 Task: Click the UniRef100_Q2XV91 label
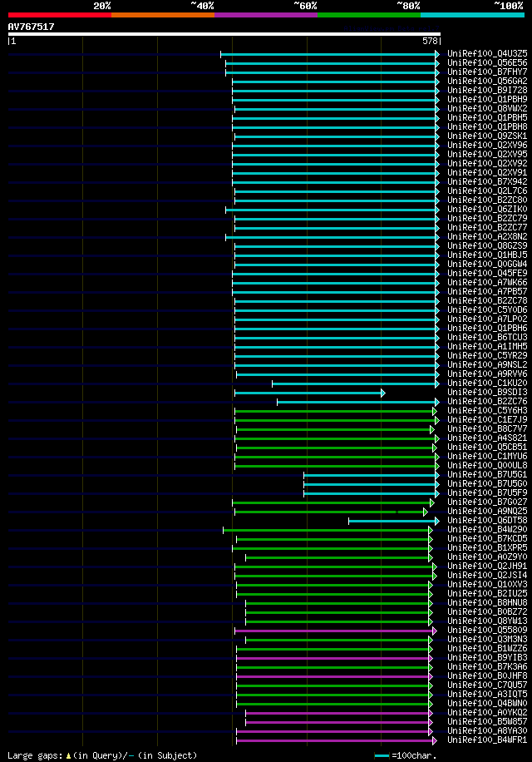pyautogui.click(x=487, y=172)
